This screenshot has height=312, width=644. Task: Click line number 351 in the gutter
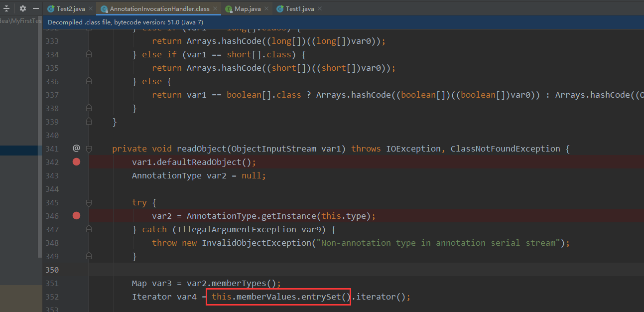(x=52, y=283)
